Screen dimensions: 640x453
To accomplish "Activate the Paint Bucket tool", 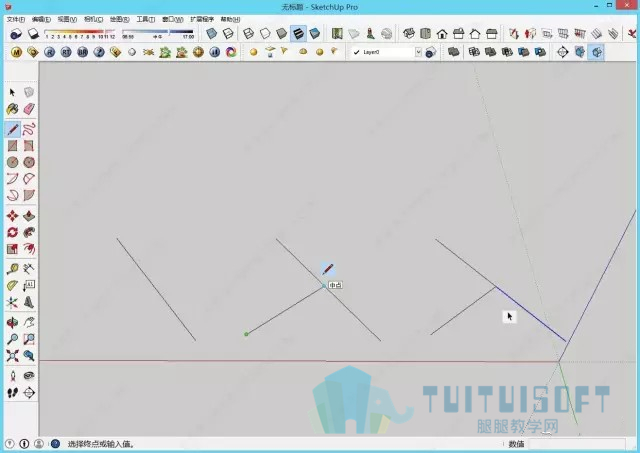I will (x=12, y=109).
